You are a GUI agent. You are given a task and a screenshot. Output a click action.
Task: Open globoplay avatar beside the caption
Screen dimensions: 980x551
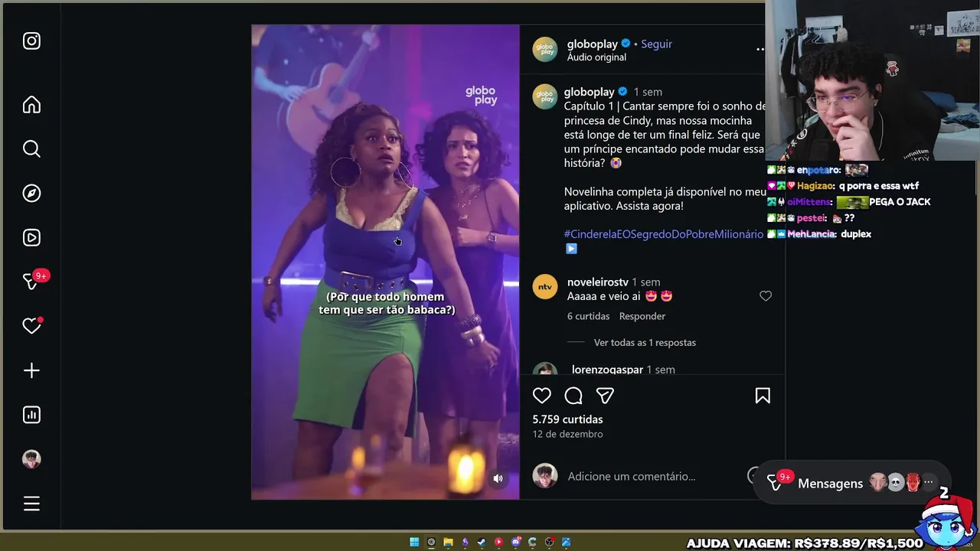(x=545, y=96)
